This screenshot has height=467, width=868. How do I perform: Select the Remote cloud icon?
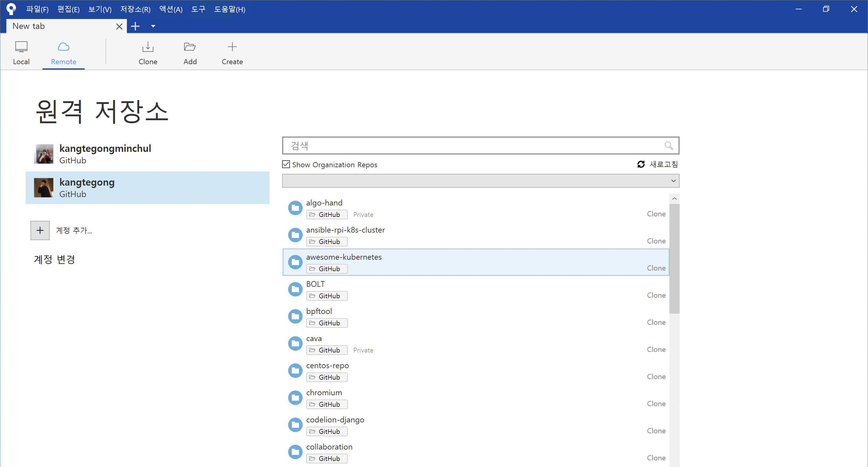click(63, 47)
